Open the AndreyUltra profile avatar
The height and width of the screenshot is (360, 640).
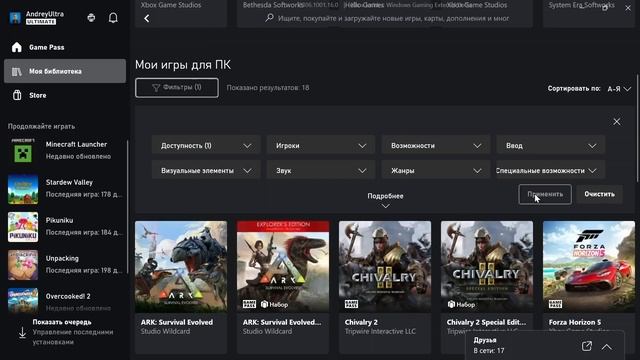coord(15,18)
